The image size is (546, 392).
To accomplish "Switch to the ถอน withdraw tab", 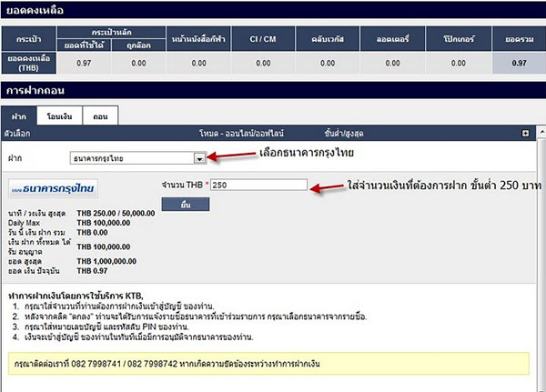I will pos(101,116).
